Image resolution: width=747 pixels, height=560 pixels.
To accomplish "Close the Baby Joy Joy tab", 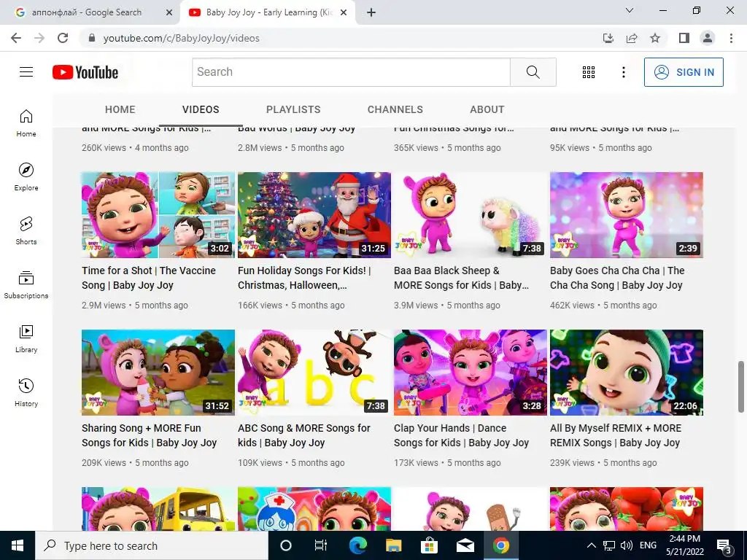I will click(x=344, y=12).
